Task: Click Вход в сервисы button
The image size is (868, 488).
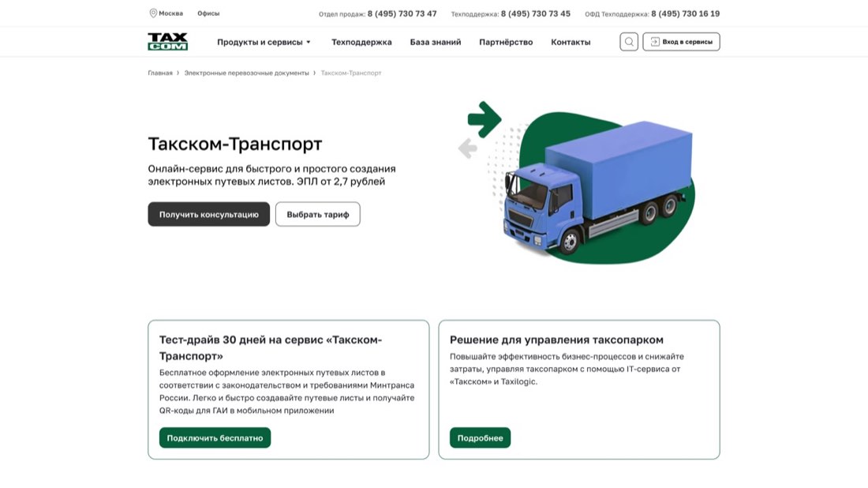Action: (x=682, y=42)
